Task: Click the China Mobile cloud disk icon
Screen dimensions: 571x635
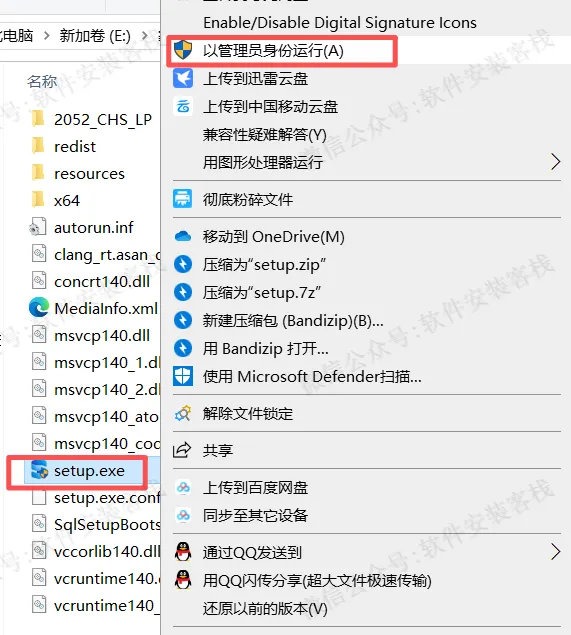Action: [183, 107]
